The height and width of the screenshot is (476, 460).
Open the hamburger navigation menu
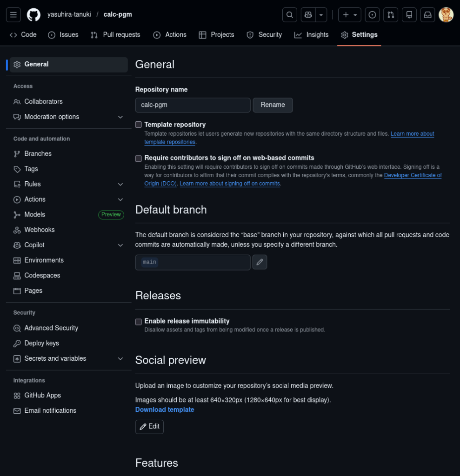click(x=13, y=15)
